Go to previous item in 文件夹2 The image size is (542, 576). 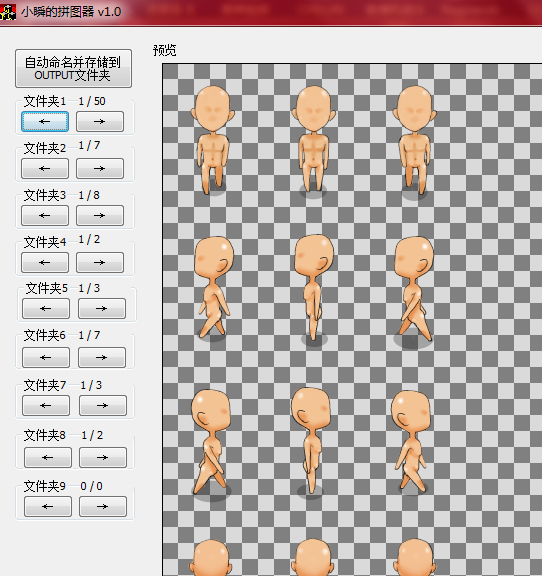click(x=45, y=169)
